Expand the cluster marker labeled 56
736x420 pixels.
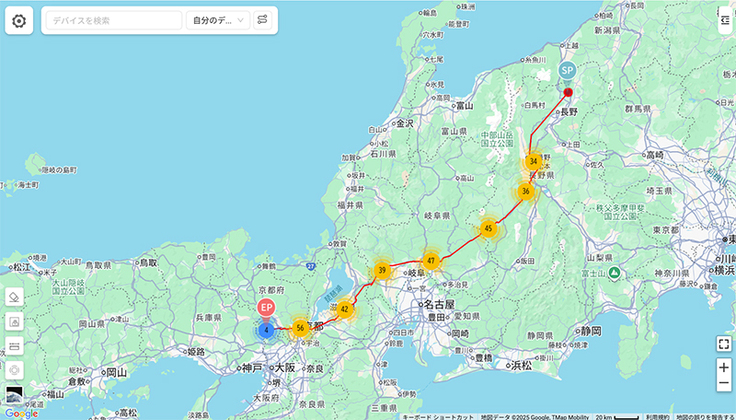300,327
